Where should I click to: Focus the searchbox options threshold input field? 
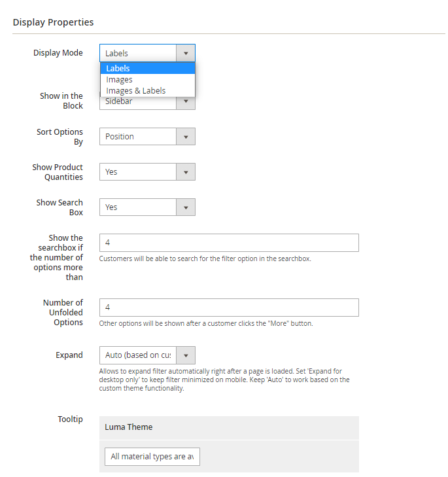(228, 242)
